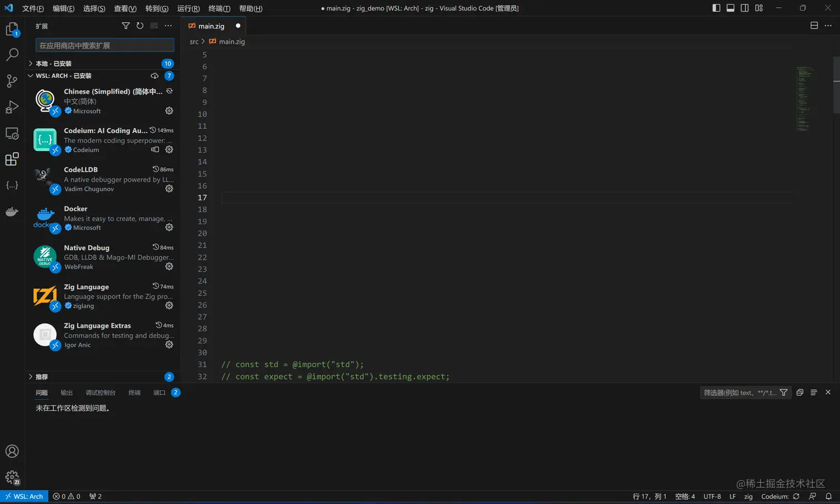The height and width of the screenshot is (504, 840).
Task: Split the editor to the right
Action: coord(814,26)
